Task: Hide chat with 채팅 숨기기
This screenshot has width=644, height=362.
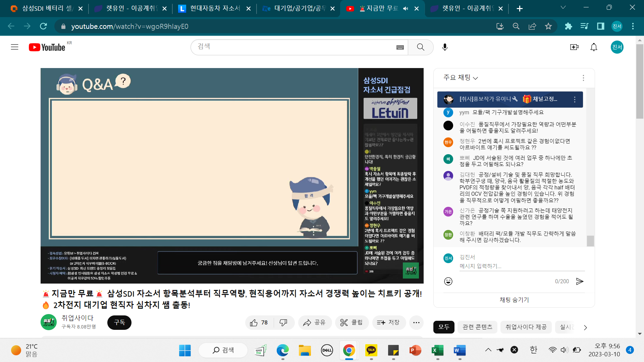Action: [514, 300]
